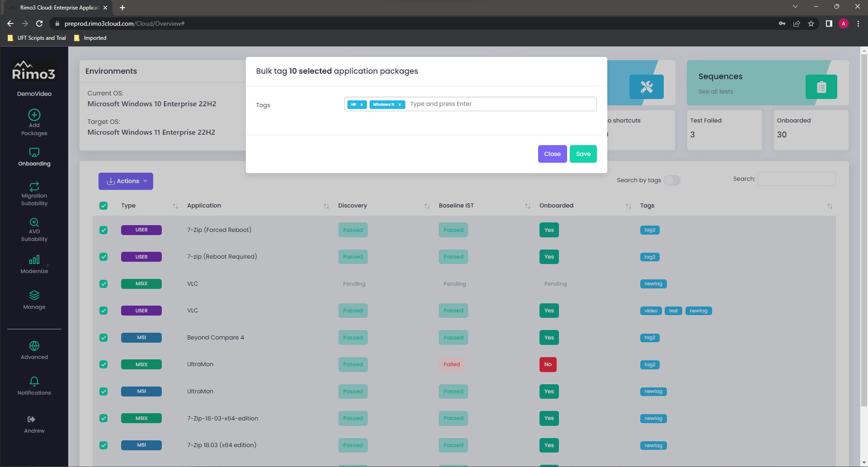The image size is (868, 467).
Task: Remove the Windows 11 tag chip
Action: [399, 104]
